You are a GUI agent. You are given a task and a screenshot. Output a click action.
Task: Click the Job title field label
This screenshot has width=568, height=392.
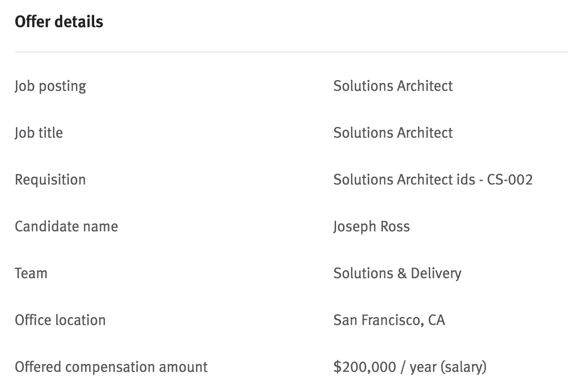(39, 133)
